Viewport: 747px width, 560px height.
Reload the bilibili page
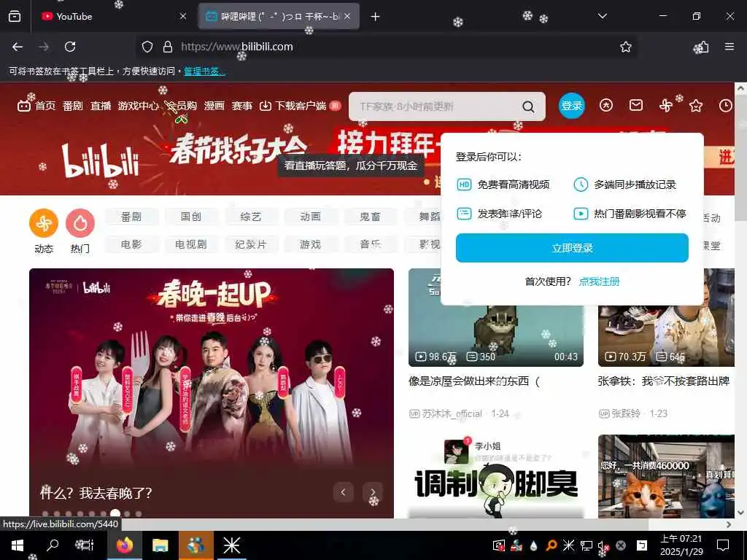[70, 47]
